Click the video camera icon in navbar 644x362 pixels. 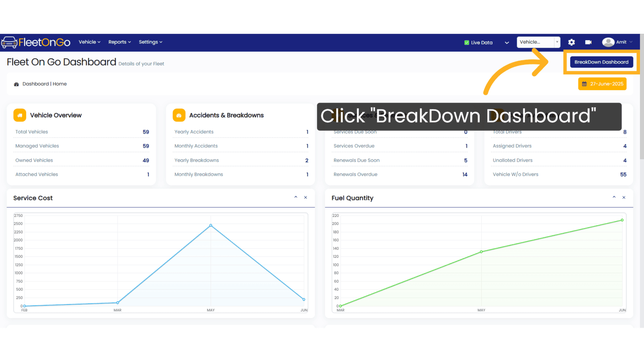588,42
